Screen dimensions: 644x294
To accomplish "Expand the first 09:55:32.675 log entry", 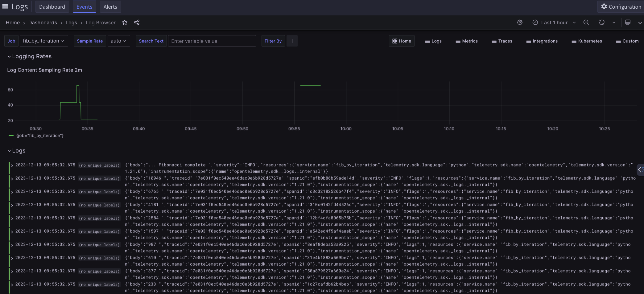I will (x=11, y=165).
